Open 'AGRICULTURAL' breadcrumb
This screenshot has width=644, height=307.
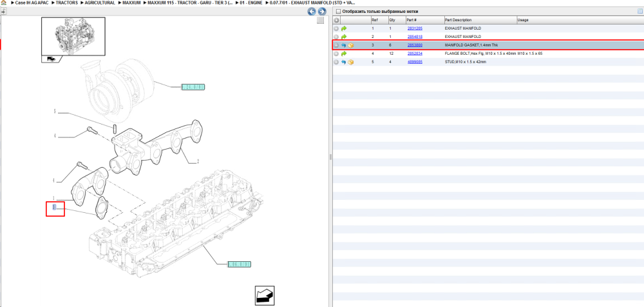click(100, 3)
